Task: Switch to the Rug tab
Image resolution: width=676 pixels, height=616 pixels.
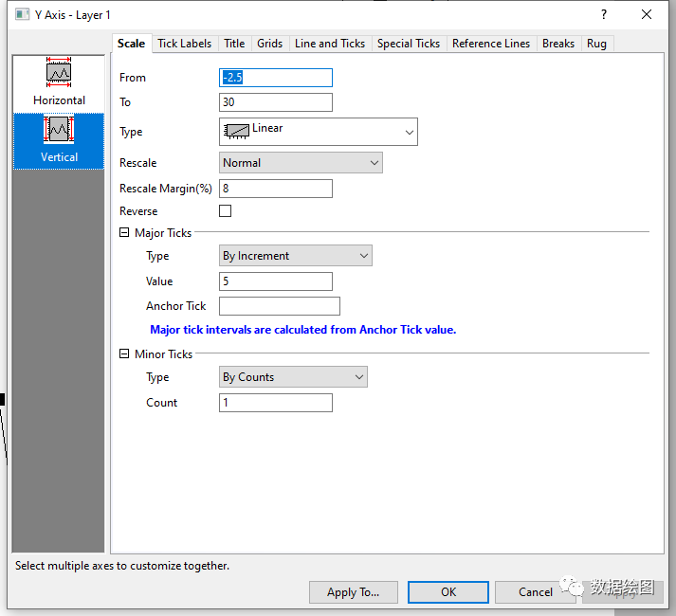Action: (596, 44)
